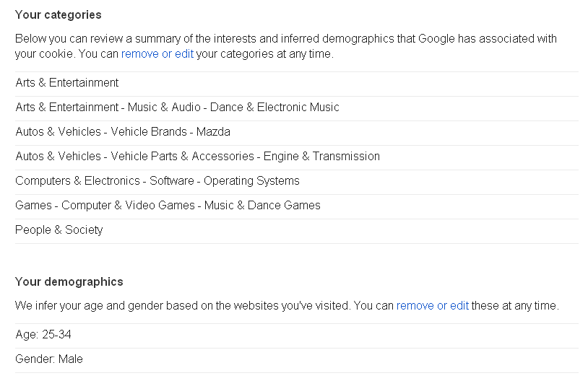Click the 'Your demographics' heading

(69, 282)
